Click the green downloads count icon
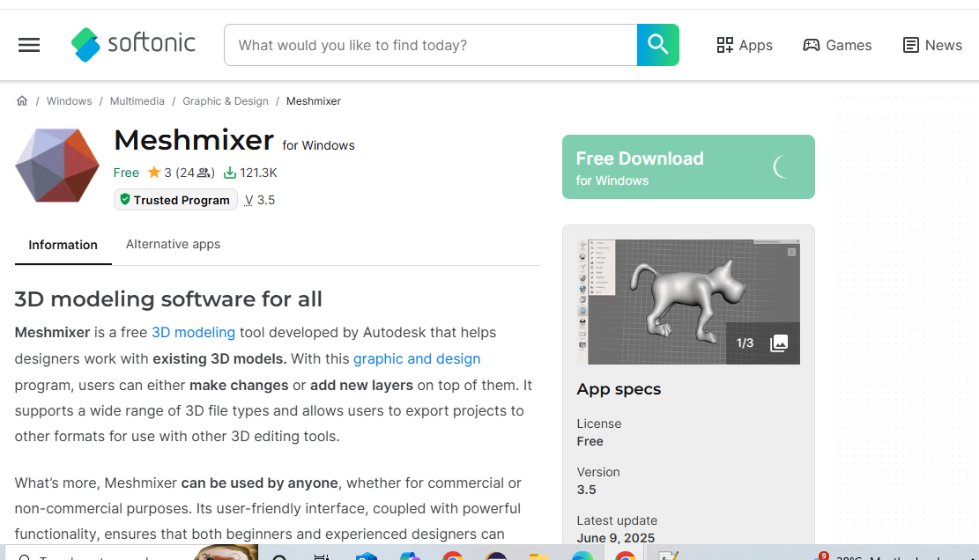Screen dimensions: 979x560 [x=230, y=173]
